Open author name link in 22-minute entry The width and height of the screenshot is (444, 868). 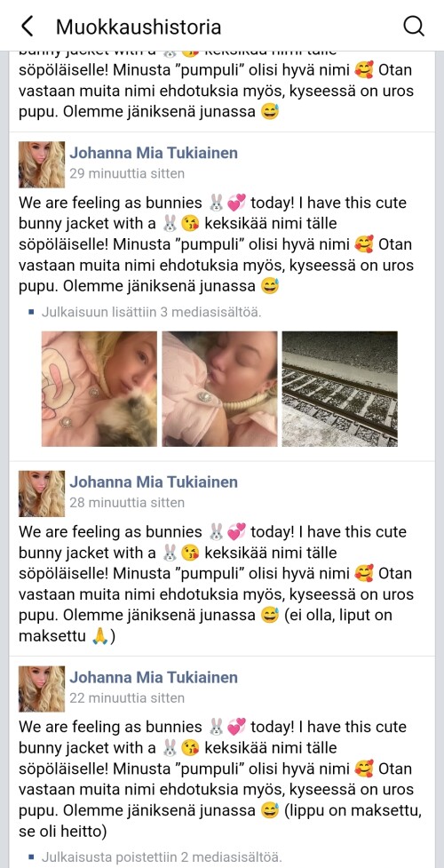154,677
